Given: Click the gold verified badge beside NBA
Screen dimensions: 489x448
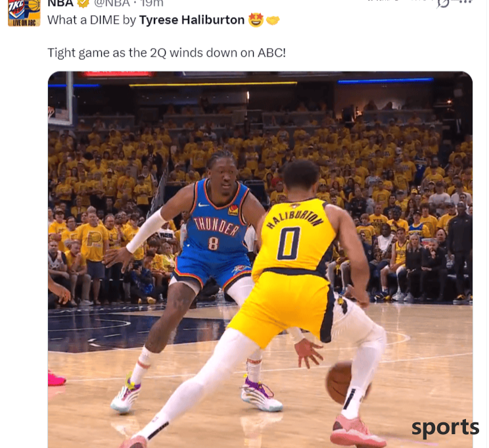Looking at the screenshot, I should point(83,3).
